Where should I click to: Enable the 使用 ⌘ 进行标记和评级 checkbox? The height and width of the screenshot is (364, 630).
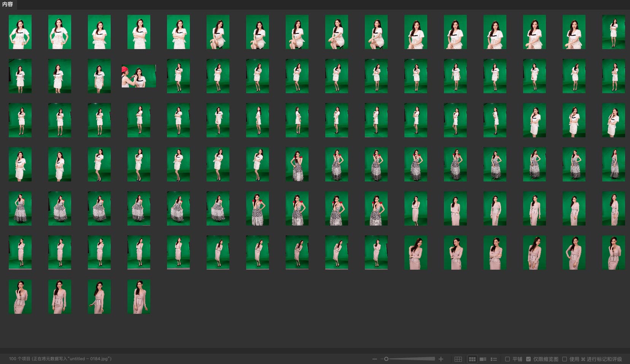click(565, 359)
